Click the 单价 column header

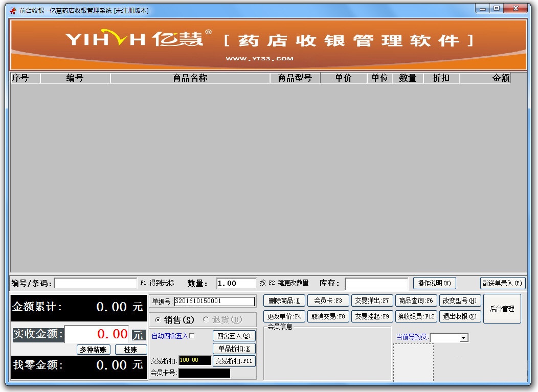344,78
